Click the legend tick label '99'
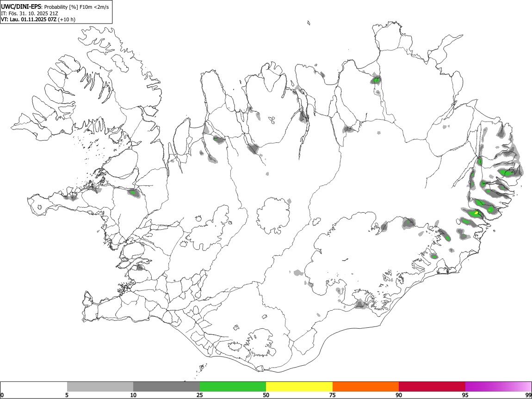 point(528,395)
